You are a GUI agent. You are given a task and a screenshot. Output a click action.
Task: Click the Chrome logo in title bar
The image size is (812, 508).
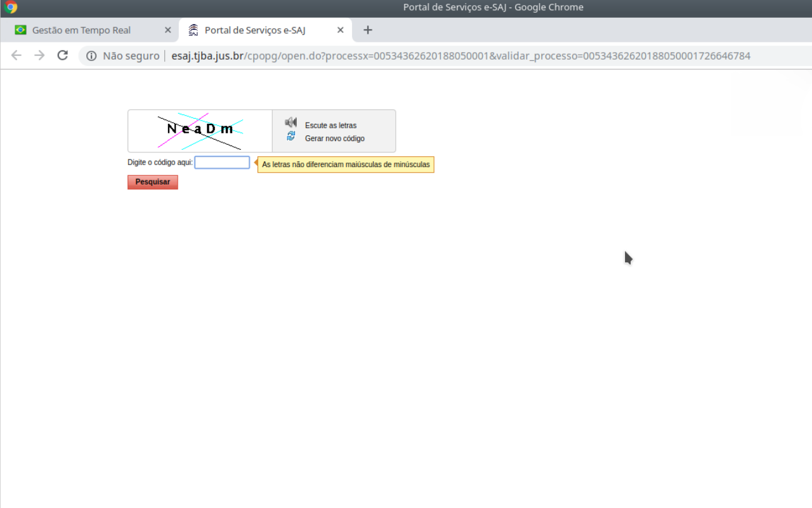(11, 8)
